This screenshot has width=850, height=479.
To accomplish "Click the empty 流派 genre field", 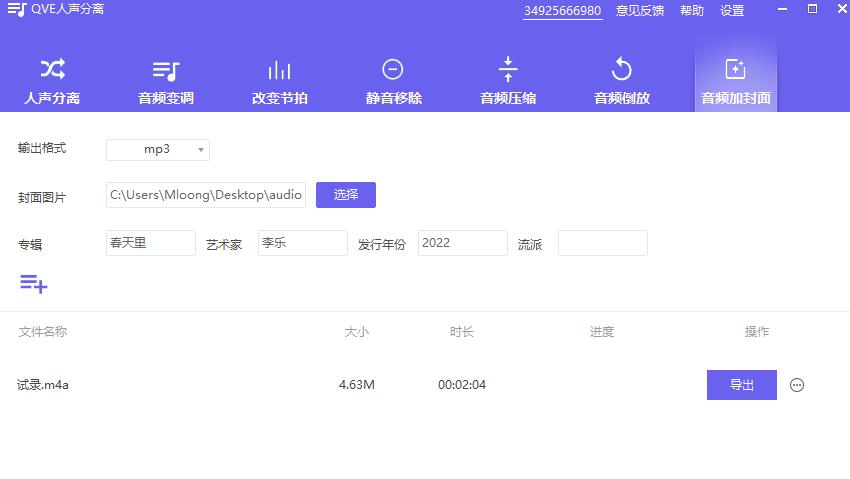I will (602, 243).
